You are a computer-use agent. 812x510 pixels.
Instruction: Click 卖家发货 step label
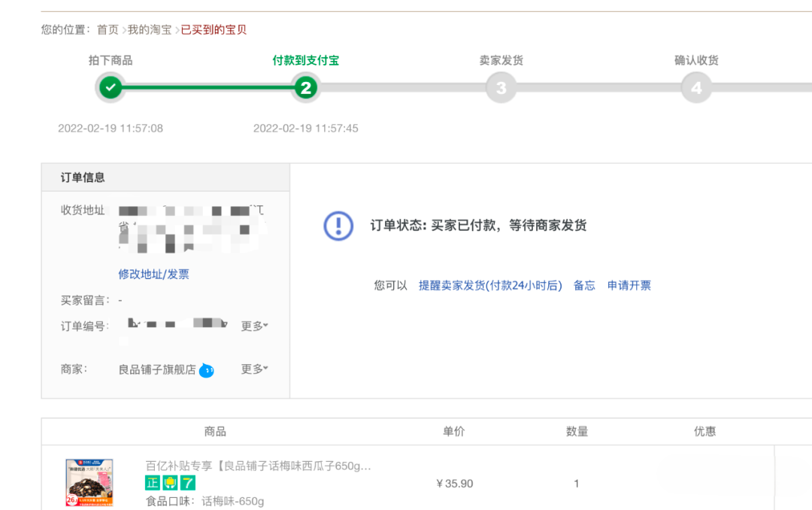501,61
